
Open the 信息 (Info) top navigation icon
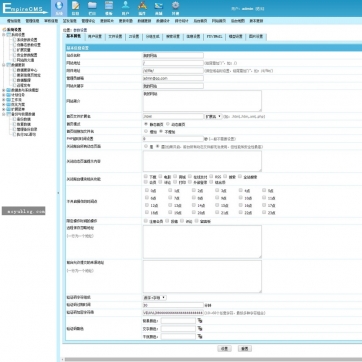76,8
